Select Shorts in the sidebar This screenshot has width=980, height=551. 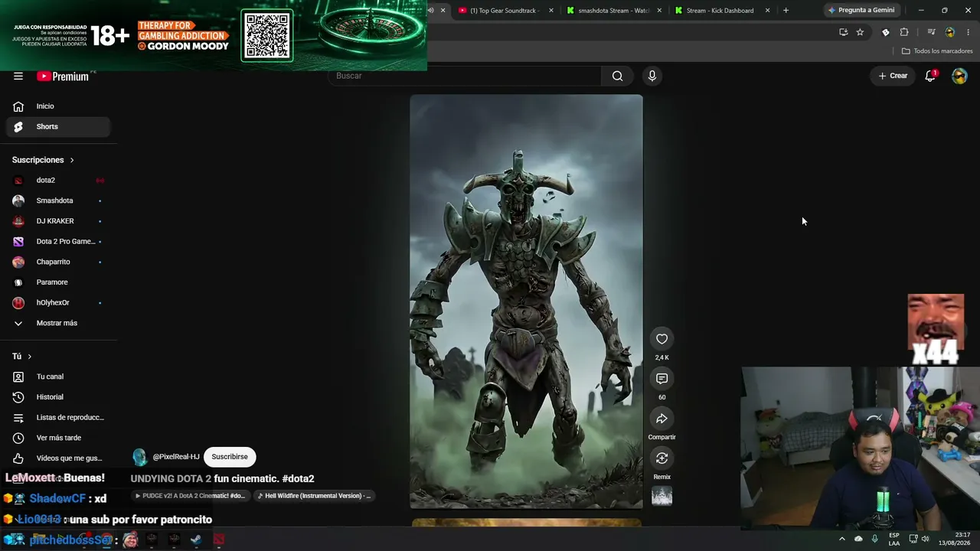[x=58, y=126]
